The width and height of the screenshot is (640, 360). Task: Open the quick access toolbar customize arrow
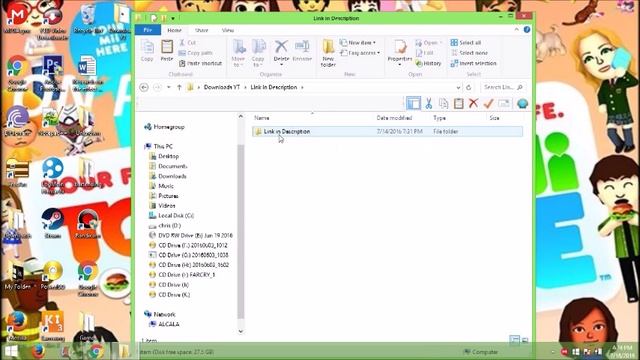[173, 18]
